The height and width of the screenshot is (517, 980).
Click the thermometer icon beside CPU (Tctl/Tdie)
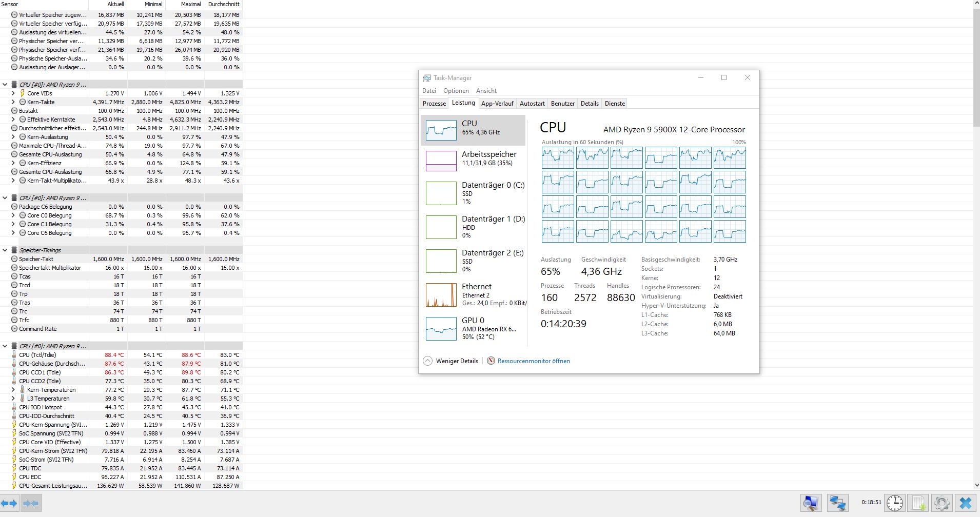[14, 355]
